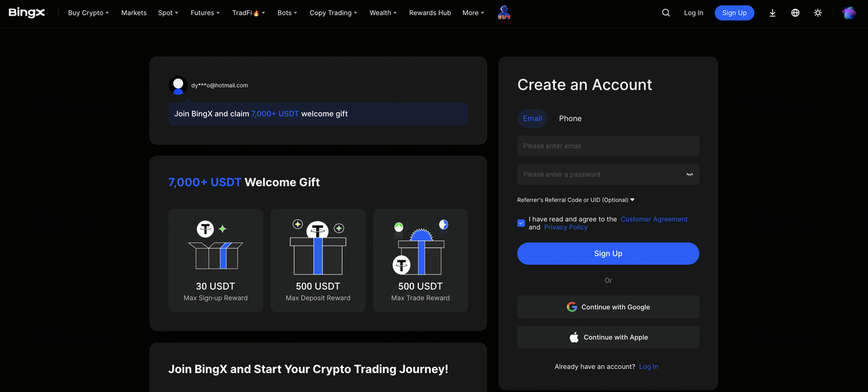
Task: Click the mascot character icon in navbar
Action: point(504,12)
